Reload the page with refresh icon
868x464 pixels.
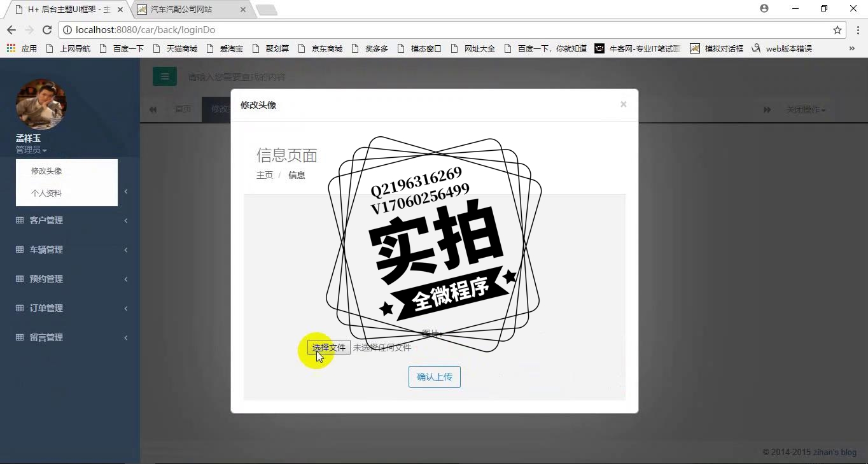pyautogui.click(x=46, y=30)
